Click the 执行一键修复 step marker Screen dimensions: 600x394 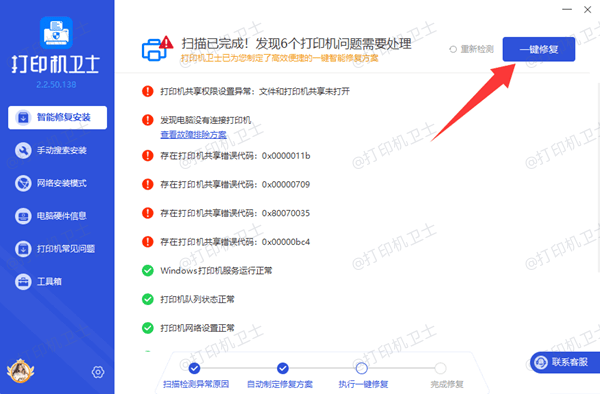362,368
